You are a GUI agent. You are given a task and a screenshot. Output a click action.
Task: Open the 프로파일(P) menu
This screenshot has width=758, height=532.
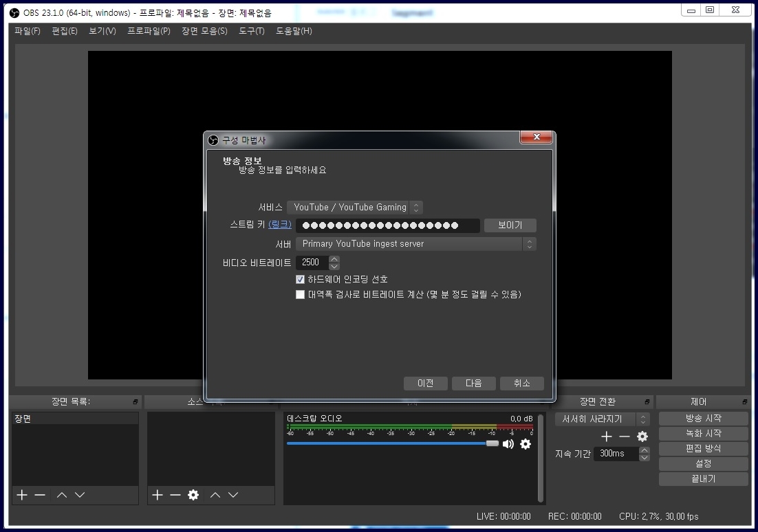[x=149, y=31]
